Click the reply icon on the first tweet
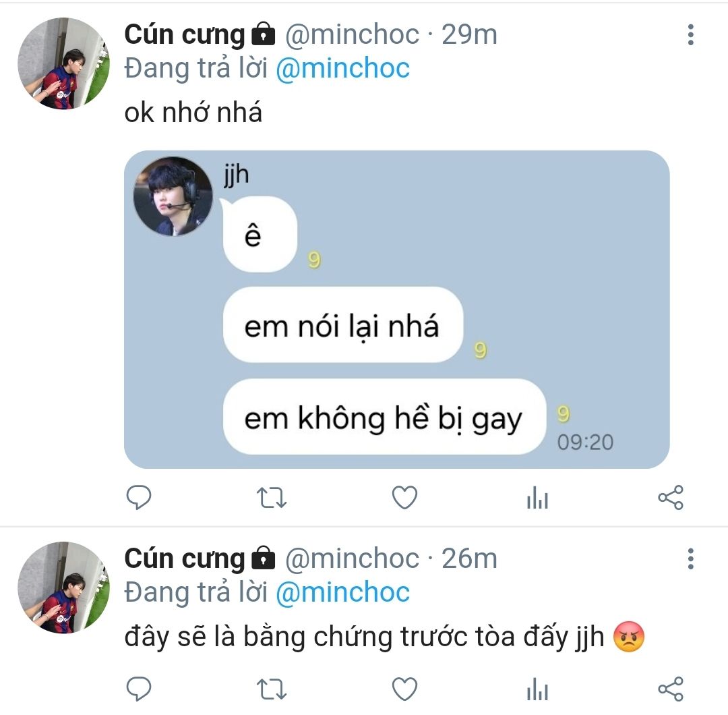 pos(139,497)
